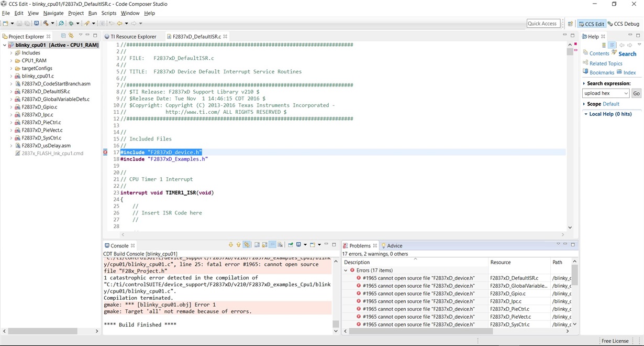Screen dimensions: 644x346
Task: Click the Default scope link
Action: tap(610, 104)
